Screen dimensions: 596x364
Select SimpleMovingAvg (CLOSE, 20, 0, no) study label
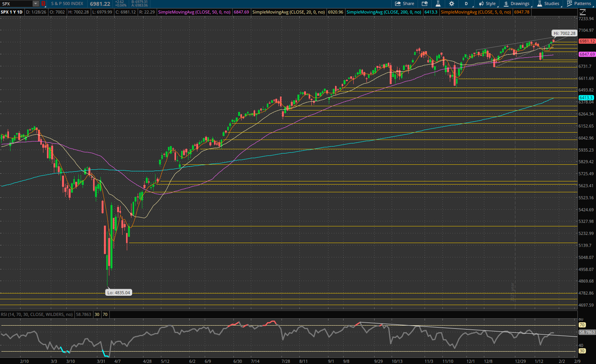pyautogui.click(x=289, y=12)
